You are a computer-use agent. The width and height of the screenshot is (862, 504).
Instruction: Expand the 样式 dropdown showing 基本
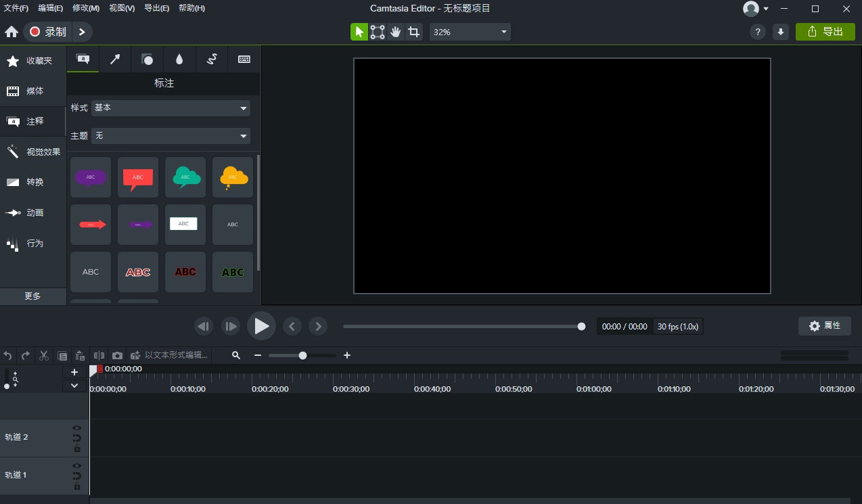[171, 108]
